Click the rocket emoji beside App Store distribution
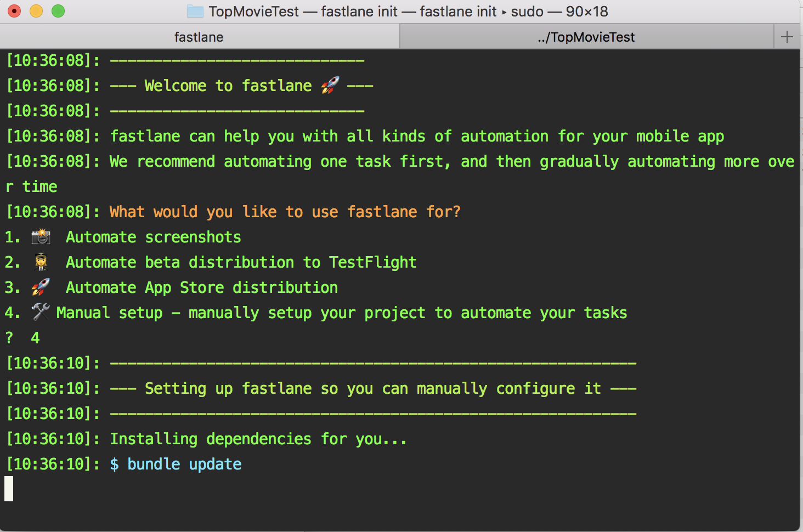 click(41, 287)
